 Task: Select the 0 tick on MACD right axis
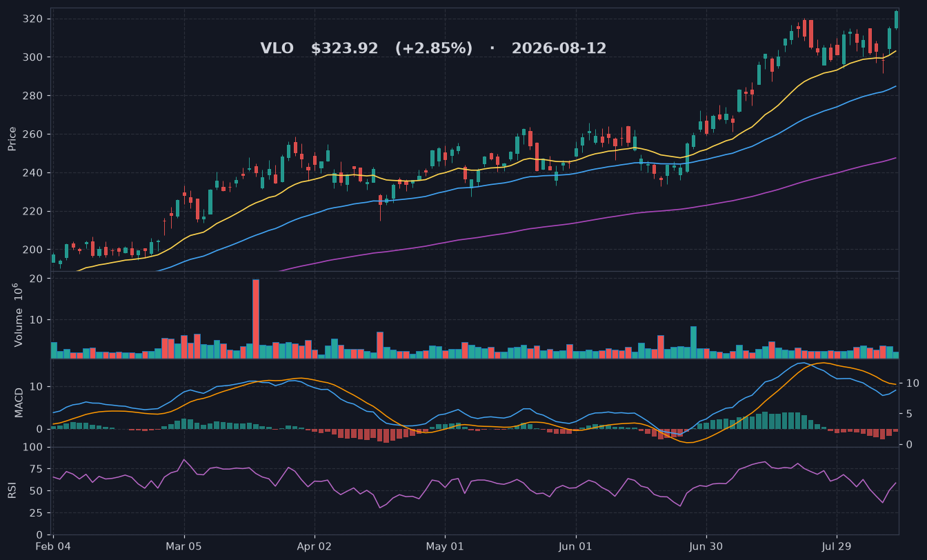[x=908, y=445]
